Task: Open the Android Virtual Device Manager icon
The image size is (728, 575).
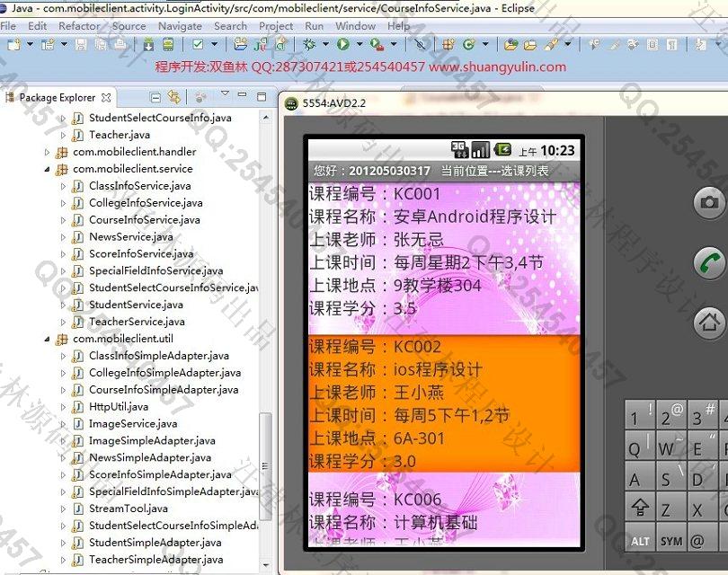Action: point(168,45)
